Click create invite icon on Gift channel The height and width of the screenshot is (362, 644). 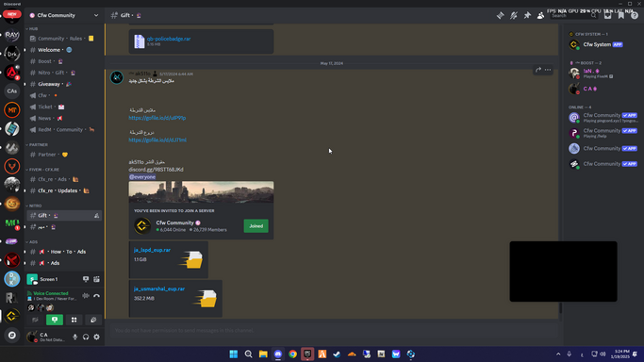tap(96, 216)
